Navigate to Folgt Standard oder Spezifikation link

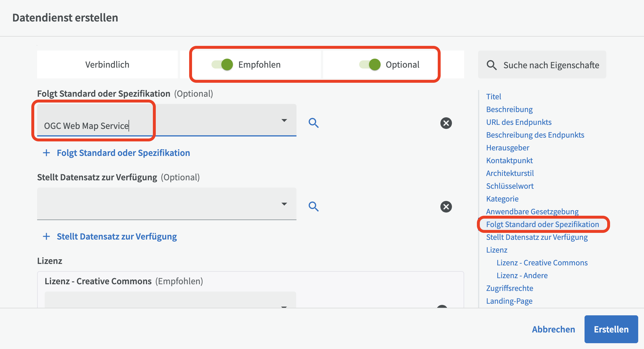point(542,224)
